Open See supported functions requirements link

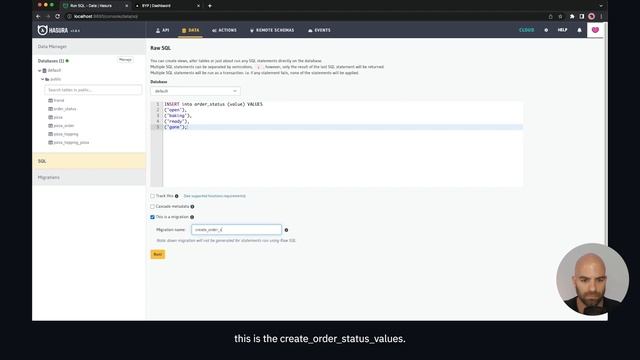coord(215,196)
